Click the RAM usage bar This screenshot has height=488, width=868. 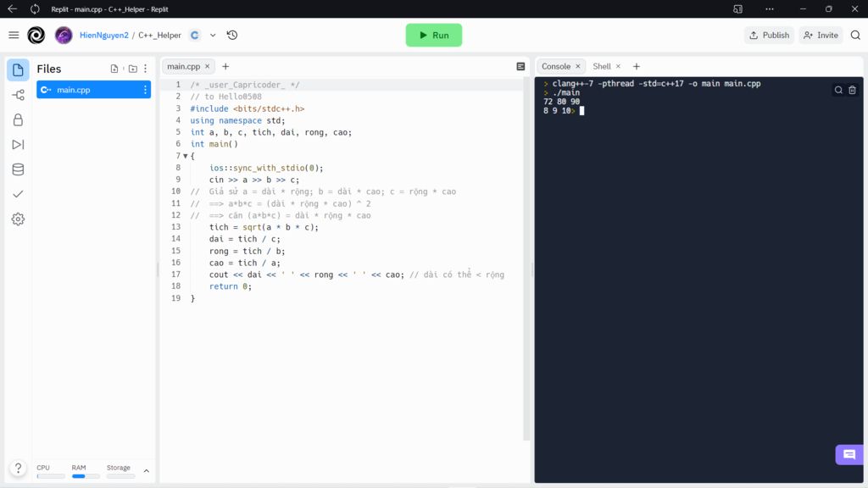click(x=86, y=476)
